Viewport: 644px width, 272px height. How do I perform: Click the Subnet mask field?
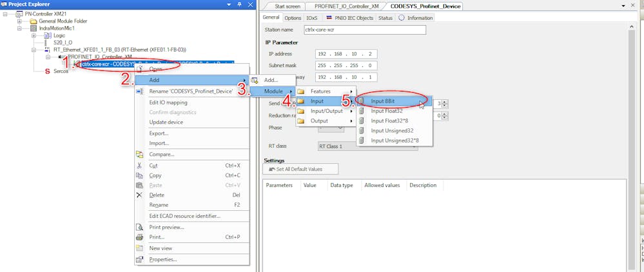click(x=346, y=65)
